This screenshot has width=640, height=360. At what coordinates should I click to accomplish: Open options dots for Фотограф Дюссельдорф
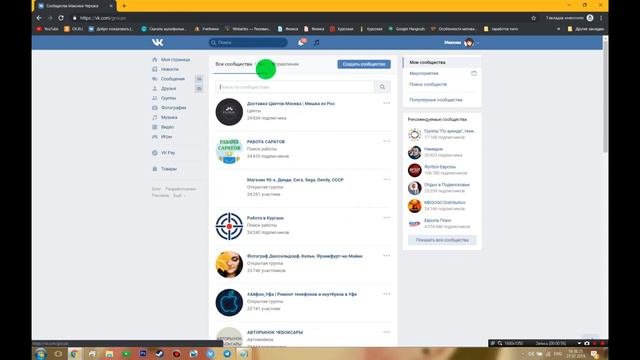click(387, 256)
